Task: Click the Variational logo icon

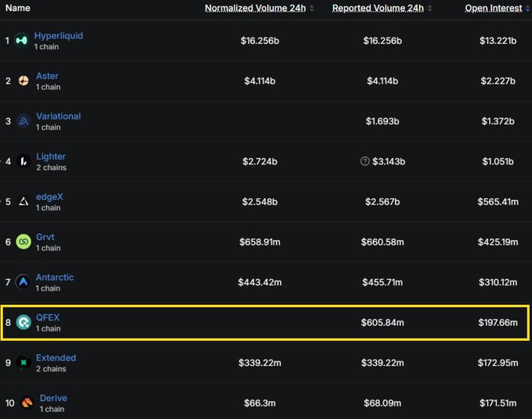Action: tap(23, 121)
